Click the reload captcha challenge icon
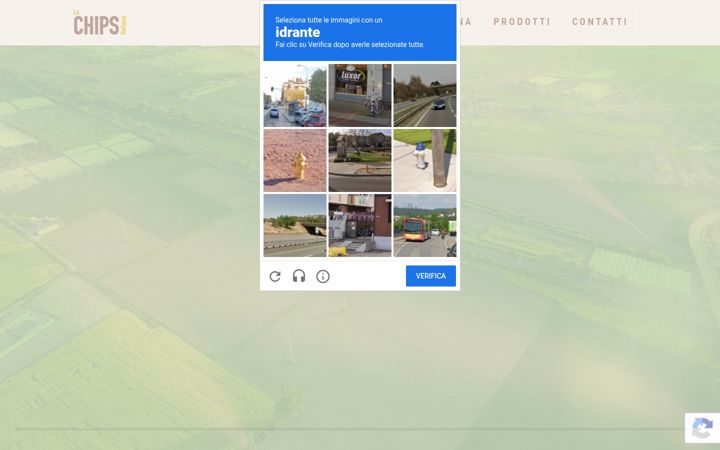720x450 pixels. (x=275, y=276)
